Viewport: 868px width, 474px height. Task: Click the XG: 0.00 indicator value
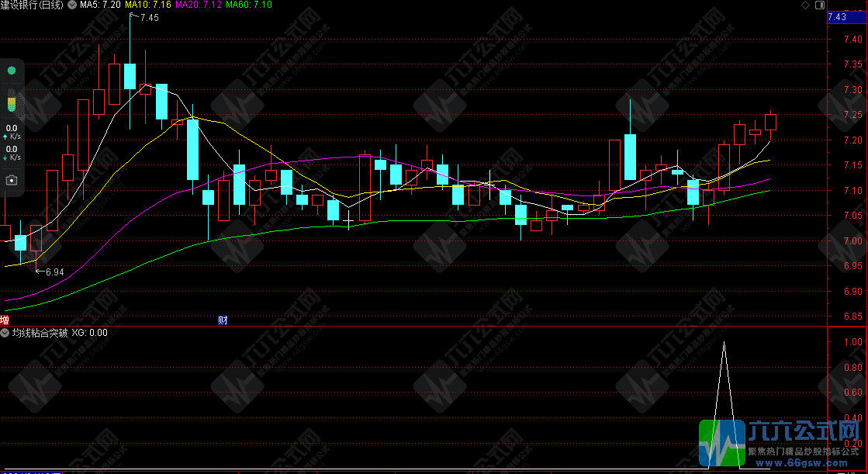click(90, 333)
